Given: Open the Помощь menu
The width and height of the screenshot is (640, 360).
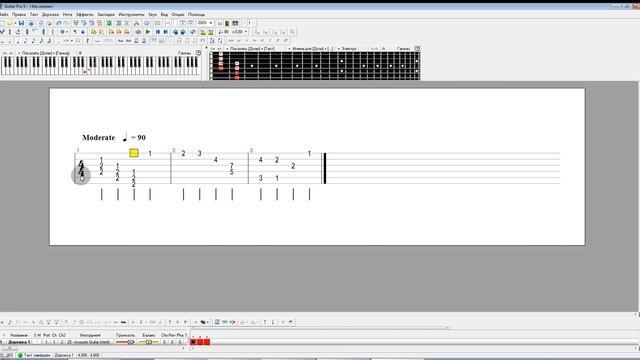Looking at the screenshot, I should point(196,14).
